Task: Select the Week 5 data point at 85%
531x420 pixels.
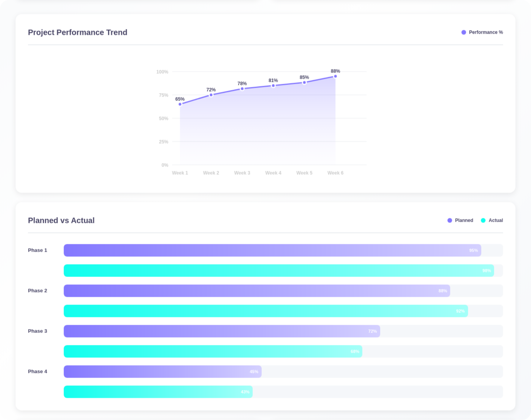Action: (305, 83)
